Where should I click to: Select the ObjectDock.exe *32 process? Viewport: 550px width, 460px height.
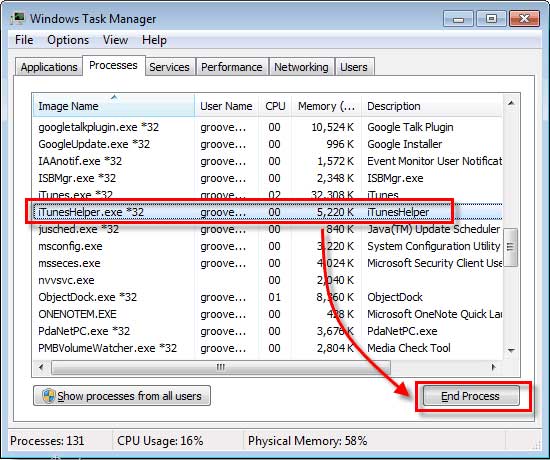click(x=268, y=297)
